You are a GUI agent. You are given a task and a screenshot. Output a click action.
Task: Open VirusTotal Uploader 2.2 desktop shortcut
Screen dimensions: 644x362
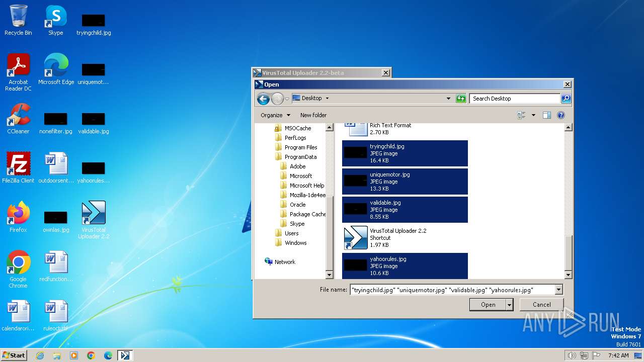click(94, 220)
